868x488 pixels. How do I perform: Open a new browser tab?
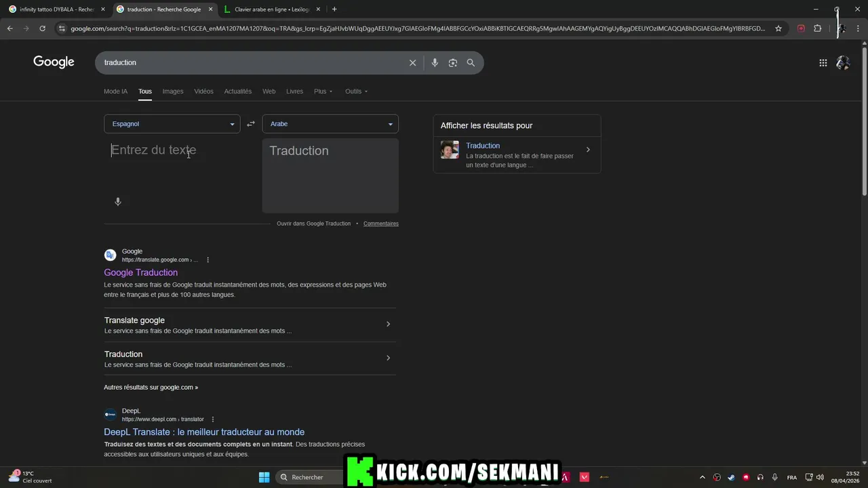(334, 9)
